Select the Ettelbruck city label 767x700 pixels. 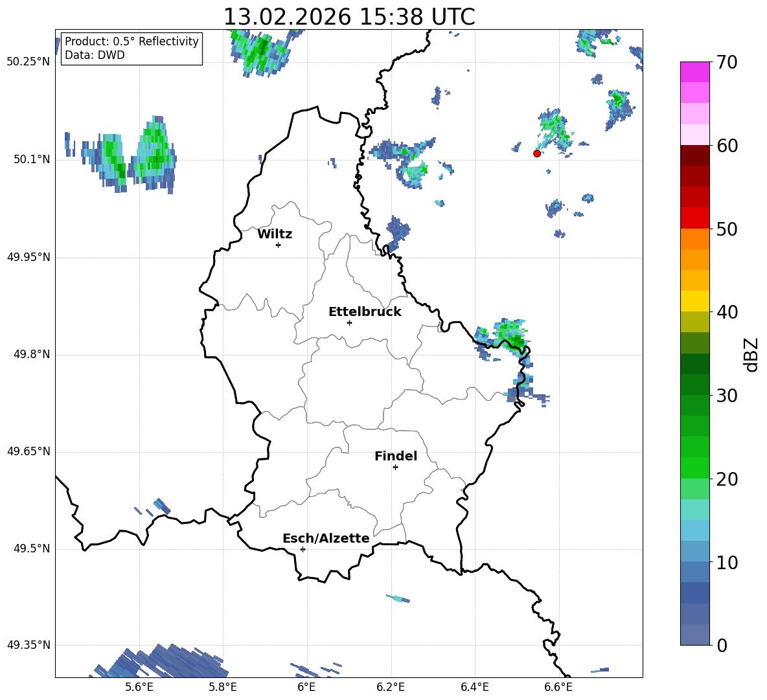point(365,312)
